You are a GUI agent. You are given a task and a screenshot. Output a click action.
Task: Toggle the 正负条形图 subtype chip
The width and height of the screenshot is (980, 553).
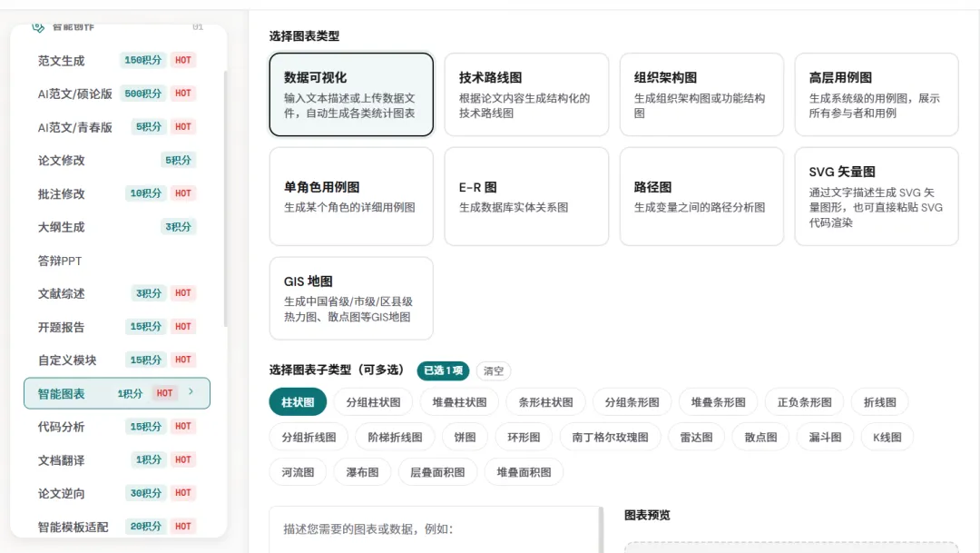pyautogui.click(x=804, y=402)
